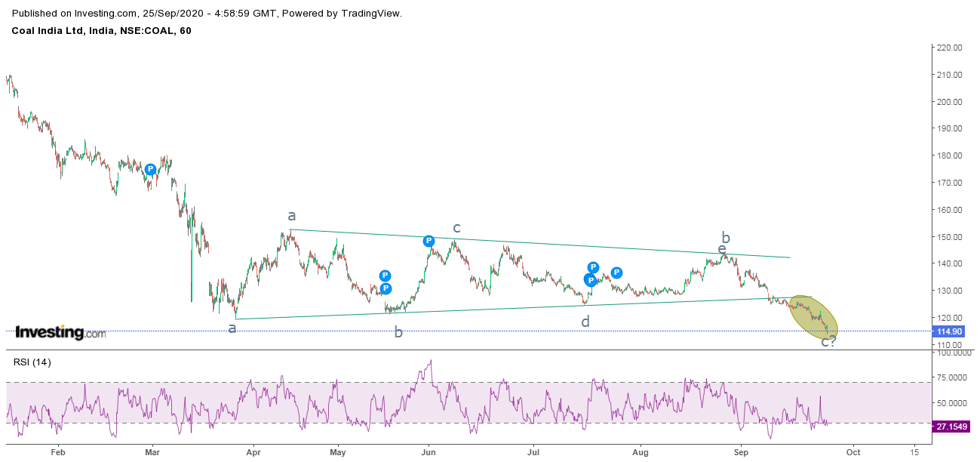This screenshot has width=980, height=462.
Task: Click the P marker just before June's c peak
Action: pos(429,241)
